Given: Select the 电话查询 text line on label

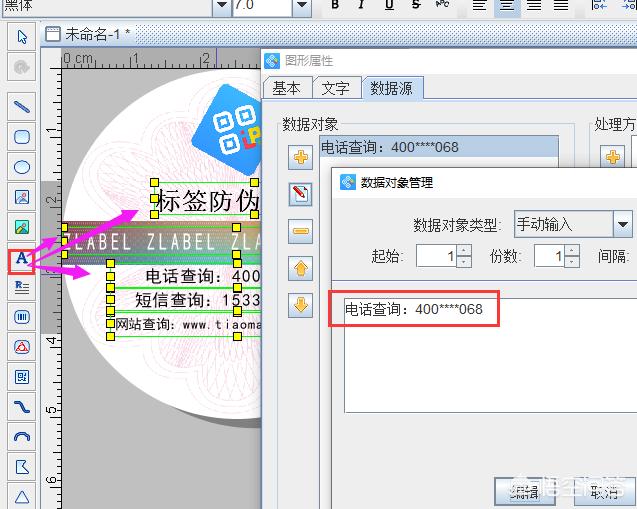Looking at the screenshot, I should coord(203,276).
